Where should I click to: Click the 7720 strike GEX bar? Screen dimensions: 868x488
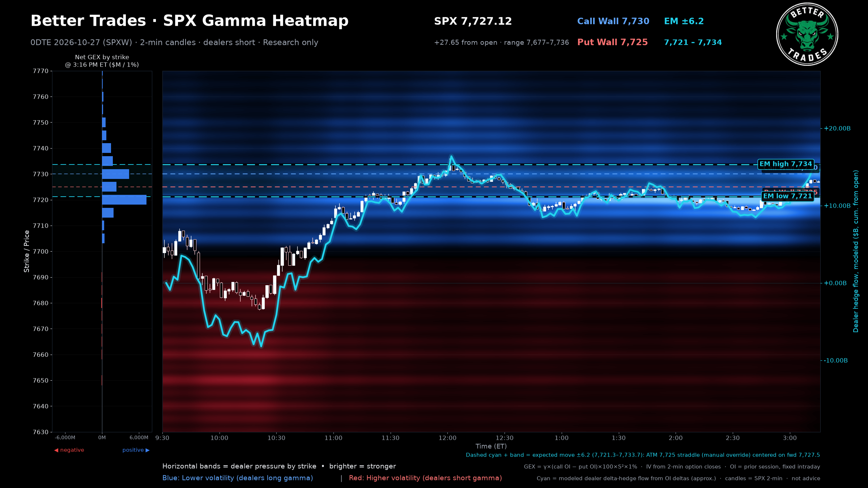[124, 200]
